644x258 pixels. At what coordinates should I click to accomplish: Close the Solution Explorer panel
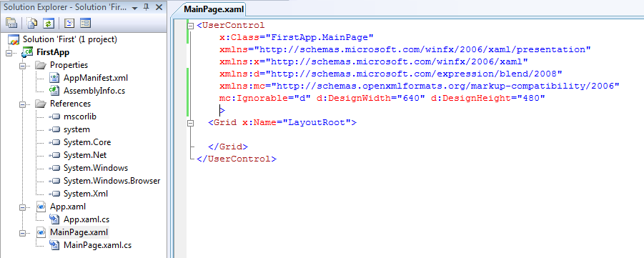159,7
